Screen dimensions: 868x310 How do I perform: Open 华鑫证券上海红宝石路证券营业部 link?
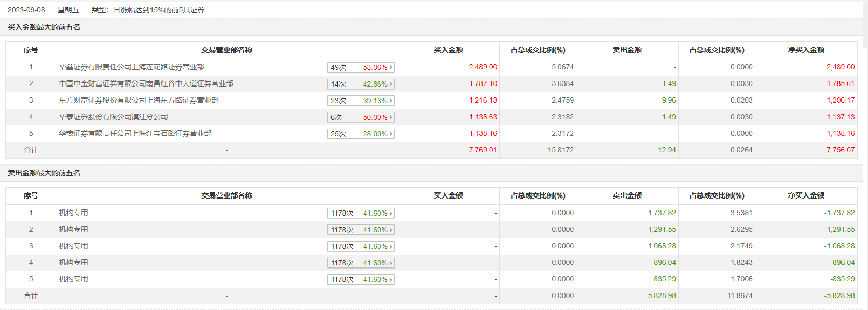coord(135,133)
